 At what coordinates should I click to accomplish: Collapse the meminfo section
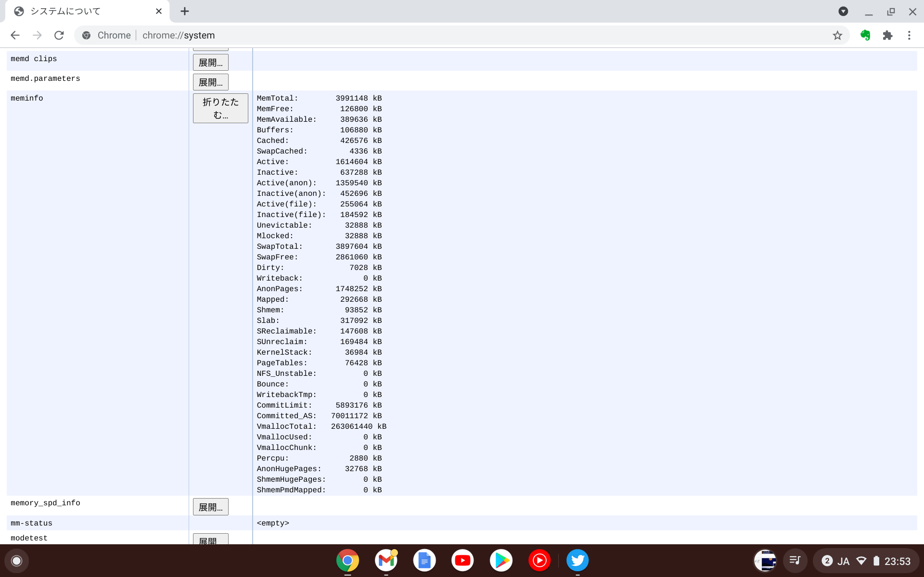click(x=220, y=108)
